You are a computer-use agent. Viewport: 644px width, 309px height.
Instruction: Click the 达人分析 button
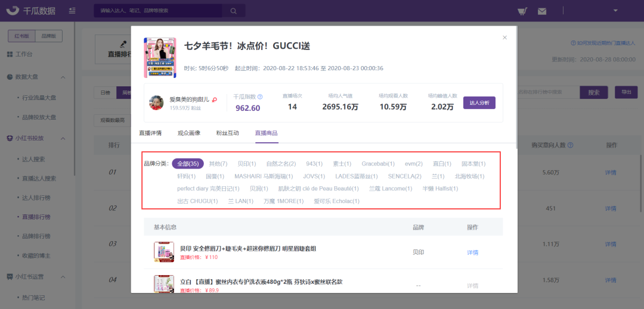point(479,103)
